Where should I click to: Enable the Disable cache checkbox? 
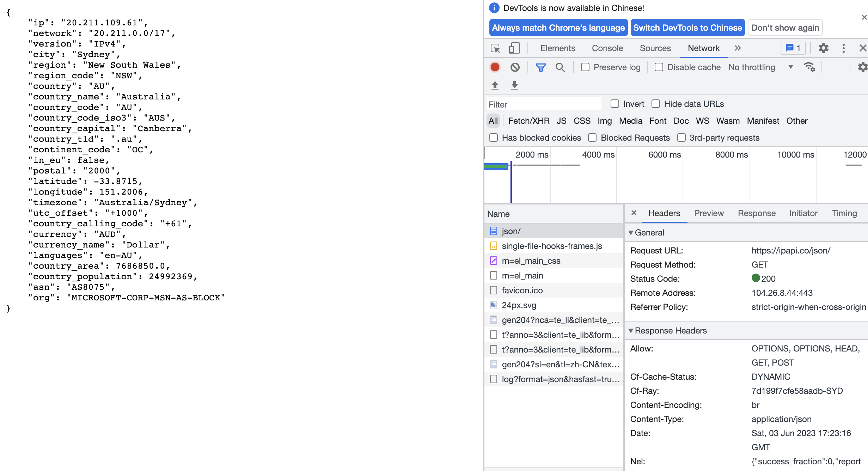(x=659, y=67)
